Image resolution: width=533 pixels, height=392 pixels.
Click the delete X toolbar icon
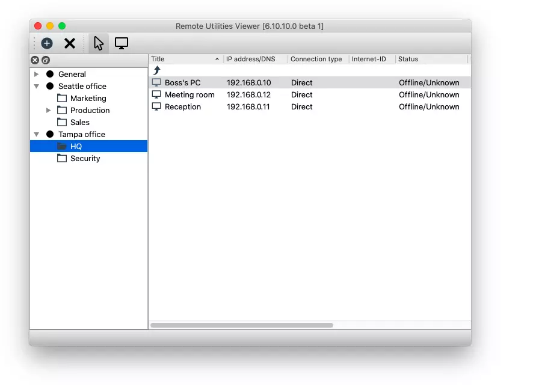pos(70,43)
